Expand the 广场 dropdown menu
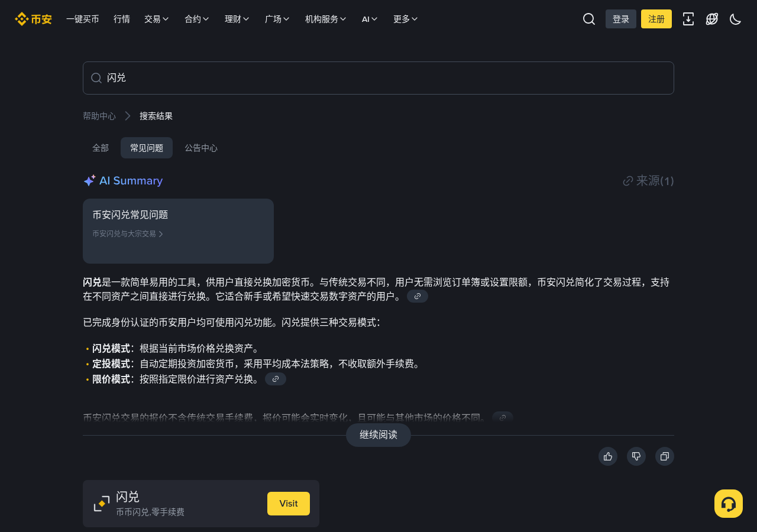 [277, 19]
